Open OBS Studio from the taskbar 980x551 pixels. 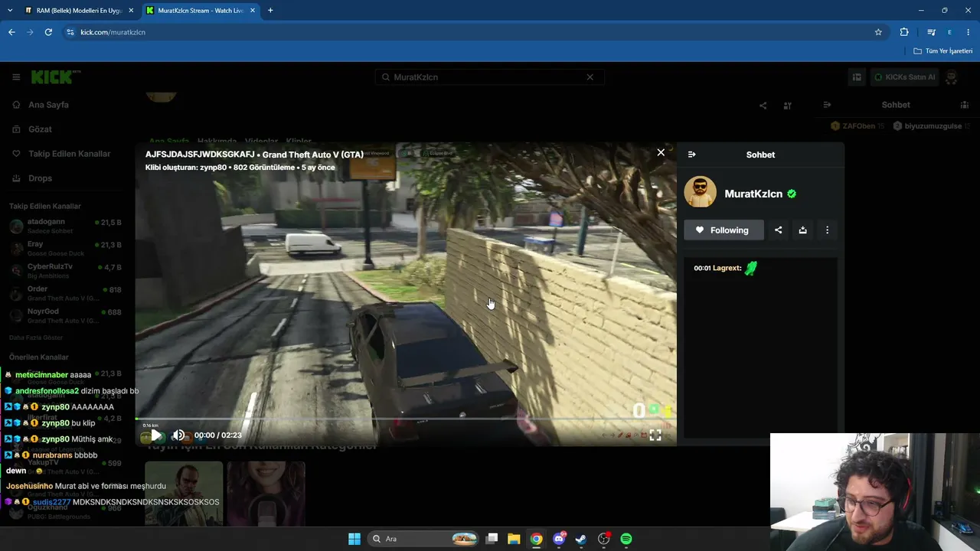pyautogui.click(x=604, y=539)
